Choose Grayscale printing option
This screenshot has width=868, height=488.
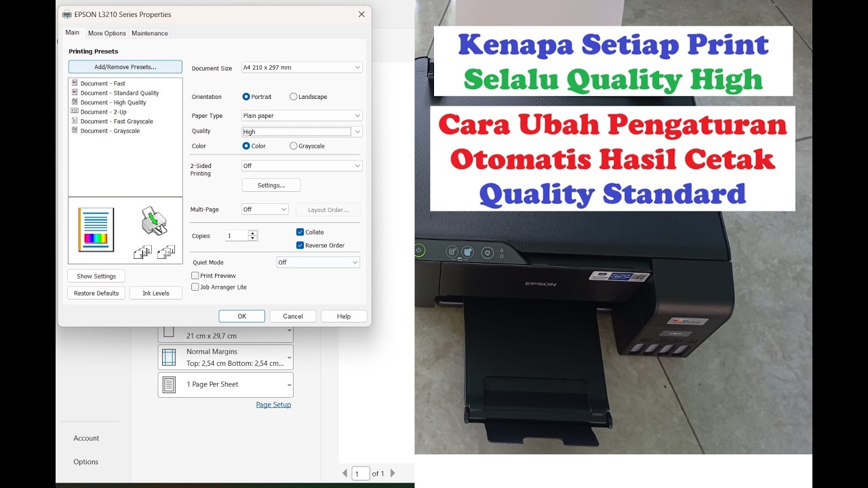tap(293, 146)
